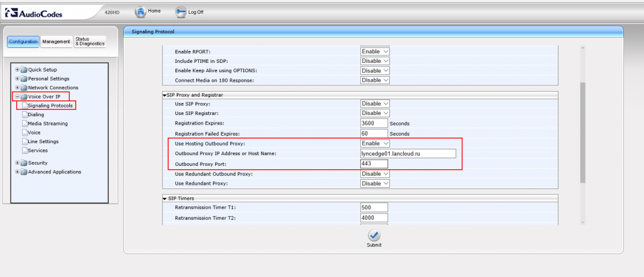Collapse the SIP Proxy and Registrar section

pyautogui.click(x=164, y=94)
